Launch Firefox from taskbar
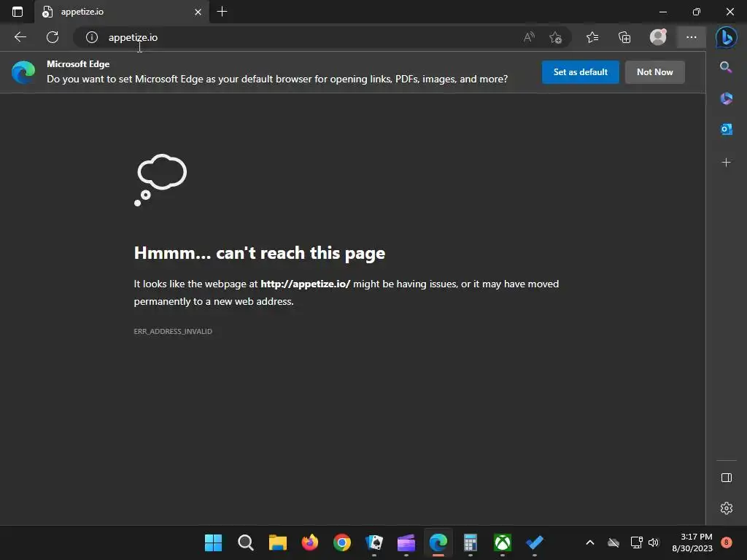Image resolution: width=747 pixels, height=560 pixels. (x=309, y=542)
